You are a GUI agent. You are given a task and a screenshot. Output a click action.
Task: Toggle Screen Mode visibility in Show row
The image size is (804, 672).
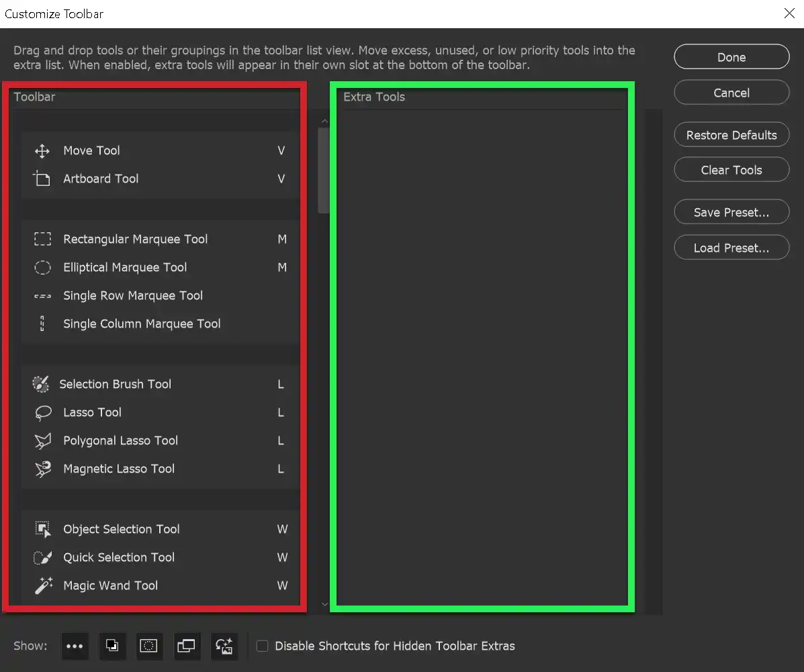pyautogui.click(x=187, y=646)
